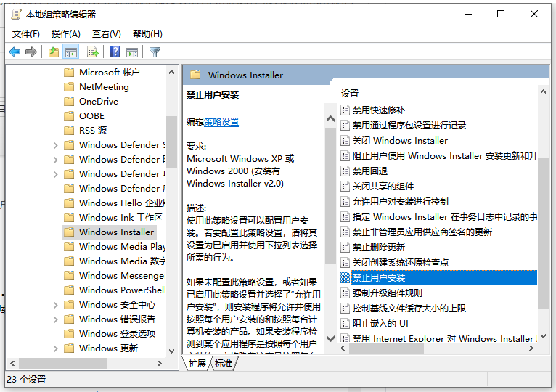Click folder icon beside NetMeeting
This screenshot has height=392, width=556.
point(69,87)
